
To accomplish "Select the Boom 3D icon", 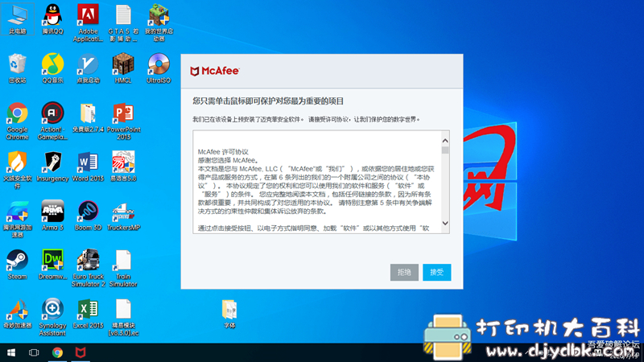I will coord(88,216).
